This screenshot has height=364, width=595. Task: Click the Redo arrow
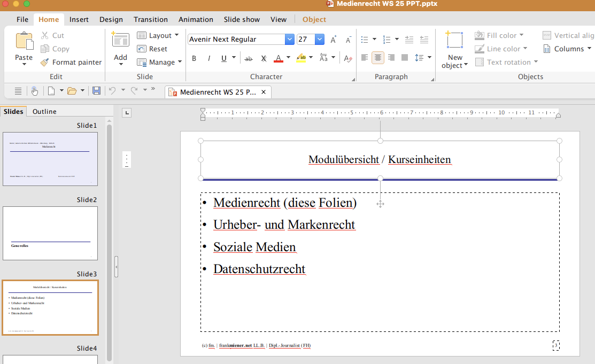(134, 90)
